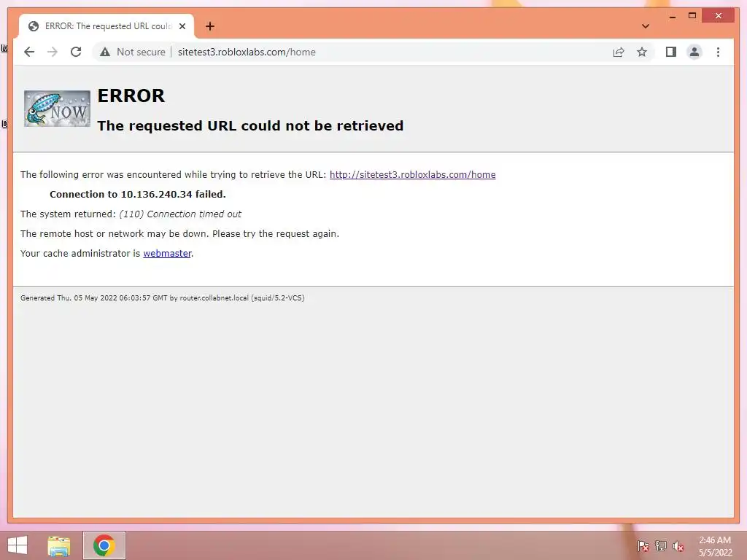Open Action Center flag tray icon
Screen dimensions: 747x560
[x=643, y=545]
